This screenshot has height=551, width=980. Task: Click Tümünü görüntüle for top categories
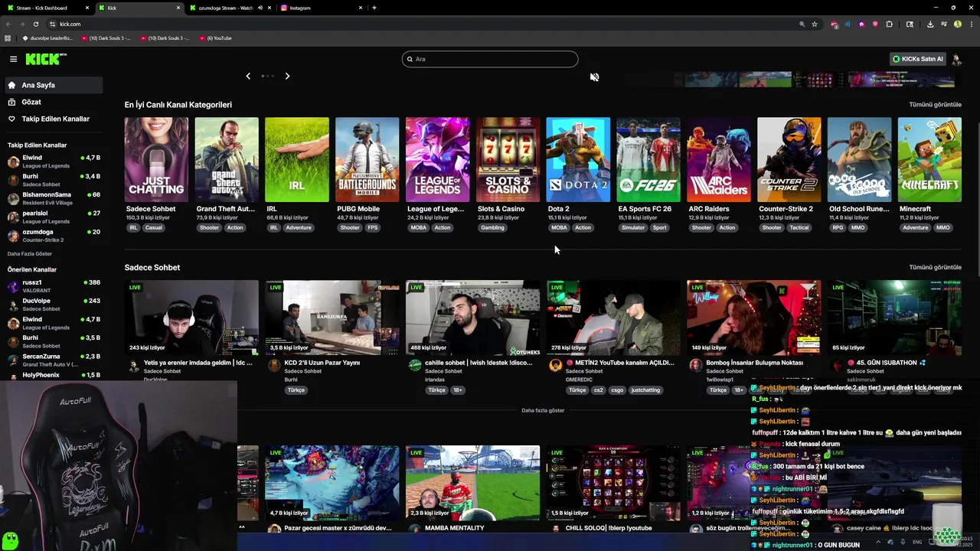(x=935, y=104)
